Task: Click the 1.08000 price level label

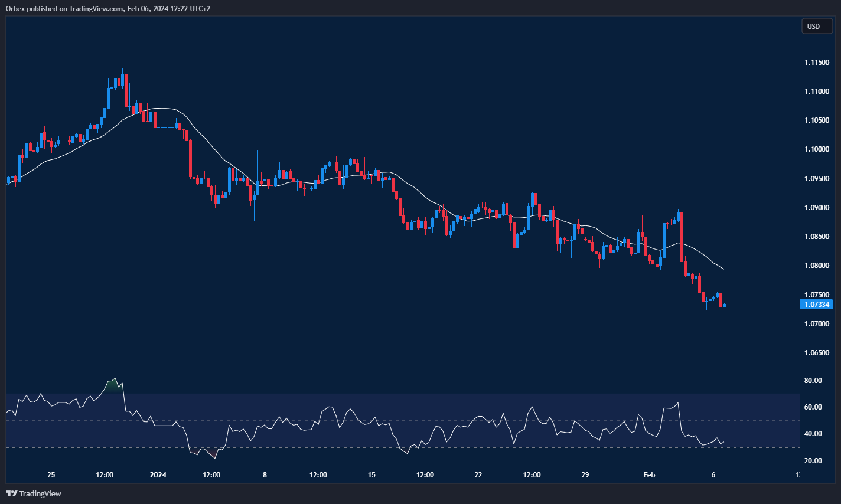Action: (816, 266)
